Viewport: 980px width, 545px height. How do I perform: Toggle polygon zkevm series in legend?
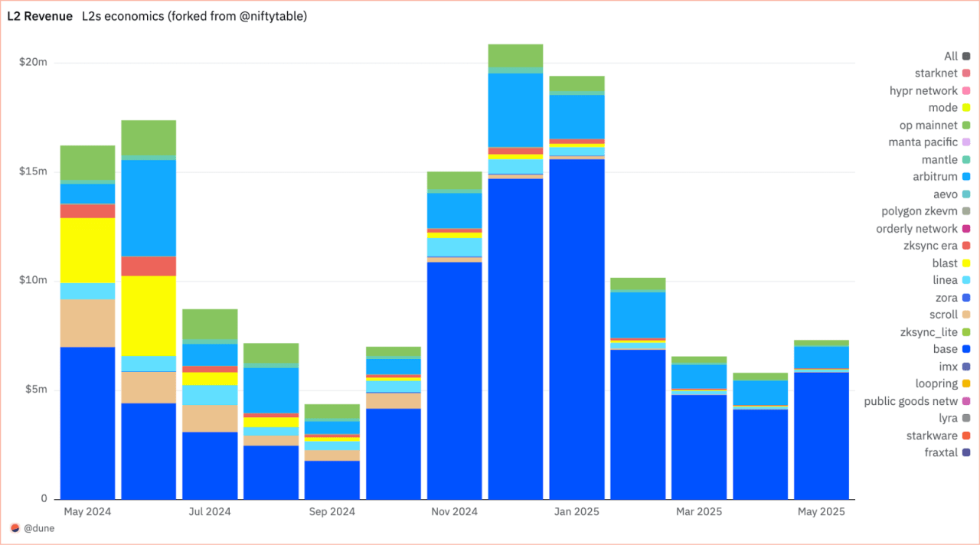pos(919,211)
